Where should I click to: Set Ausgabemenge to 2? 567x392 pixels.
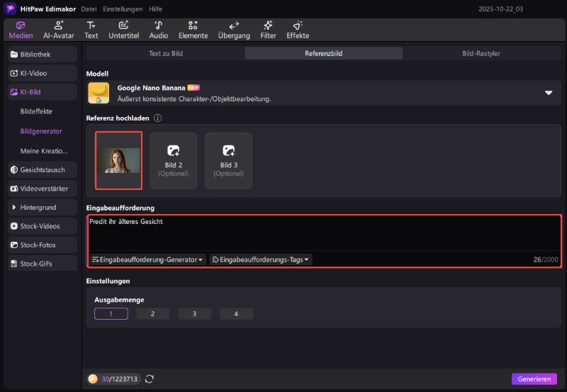coord(152,313)
